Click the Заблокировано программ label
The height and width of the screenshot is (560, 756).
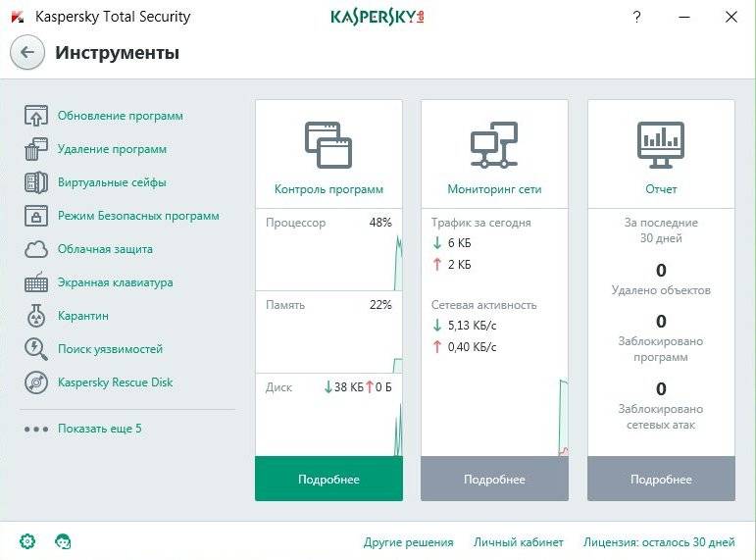pos(661,349)
